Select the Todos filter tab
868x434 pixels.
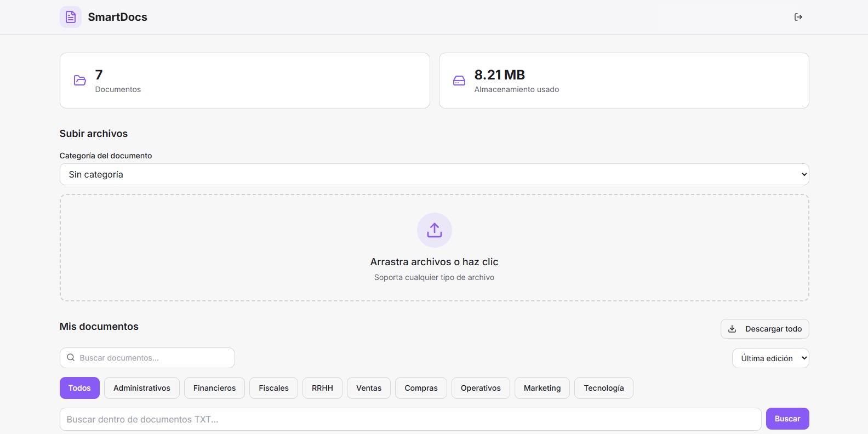click(79, 388)
